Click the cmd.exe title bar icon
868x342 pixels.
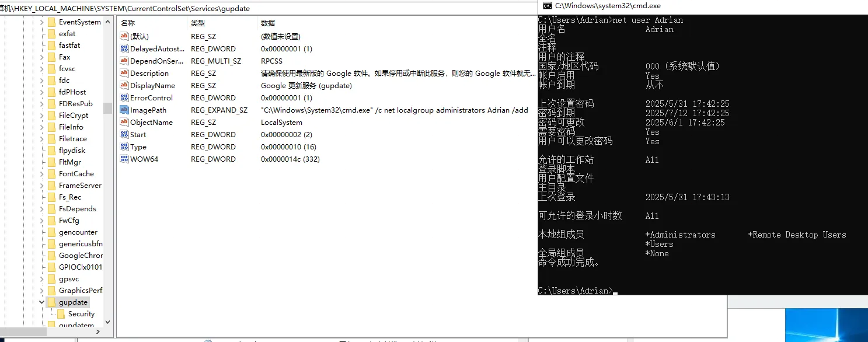(x=547, y=6)
